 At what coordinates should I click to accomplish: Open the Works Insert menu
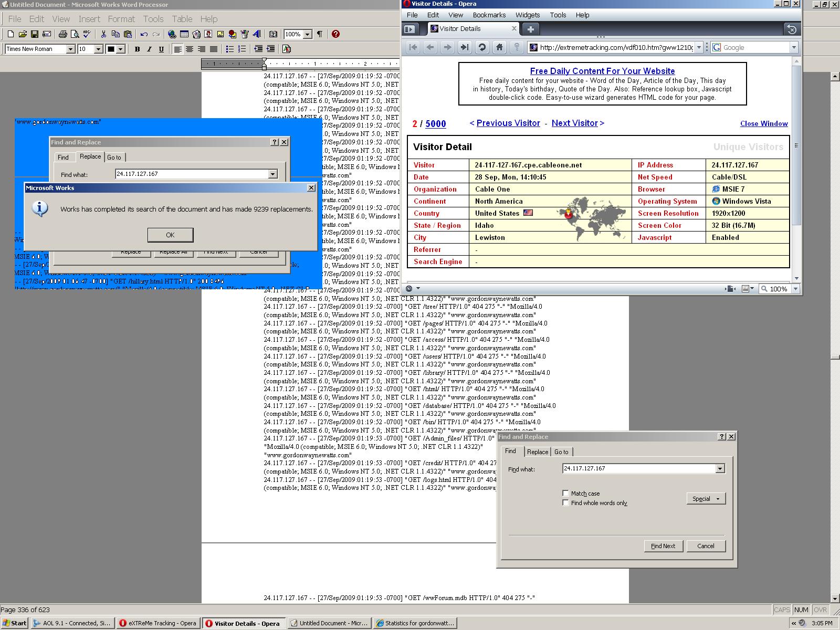(x=89, y=19)
